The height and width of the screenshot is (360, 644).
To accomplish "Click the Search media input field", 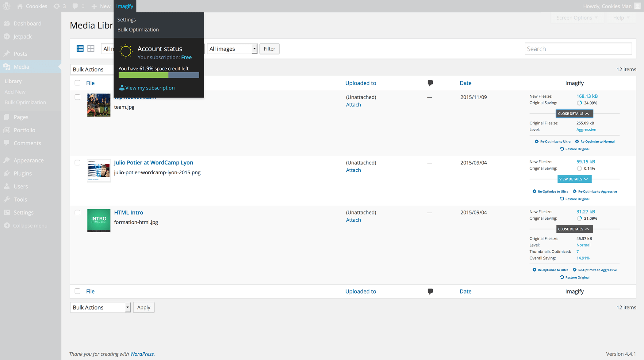I will coord(578,49).
